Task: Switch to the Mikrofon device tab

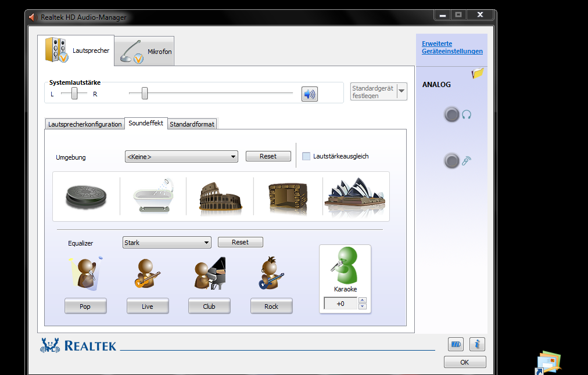Action: [144, 51]
